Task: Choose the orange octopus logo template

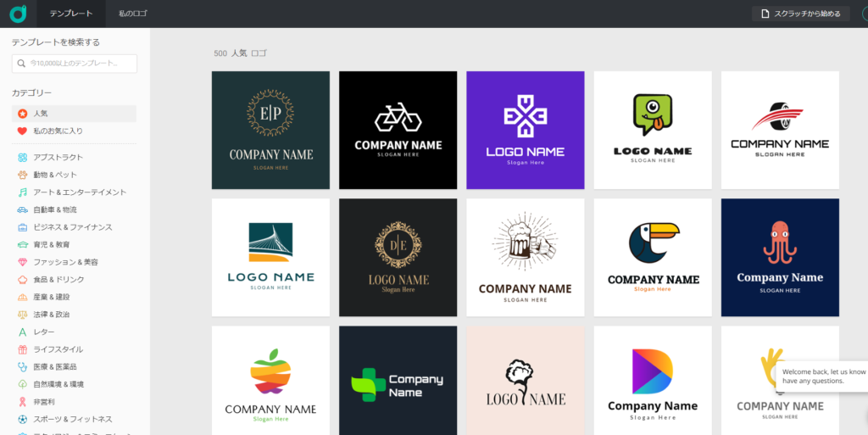Action: (779, 257)
